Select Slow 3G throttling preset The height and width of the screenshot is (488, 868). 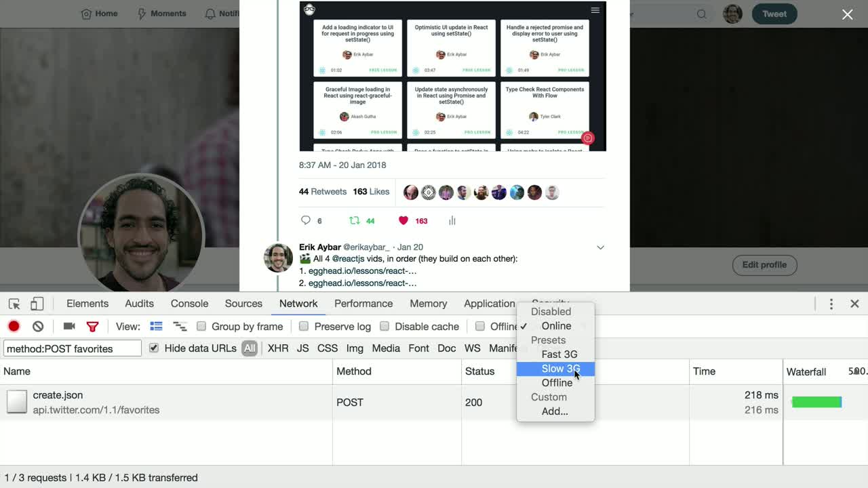tap(560, 369)
